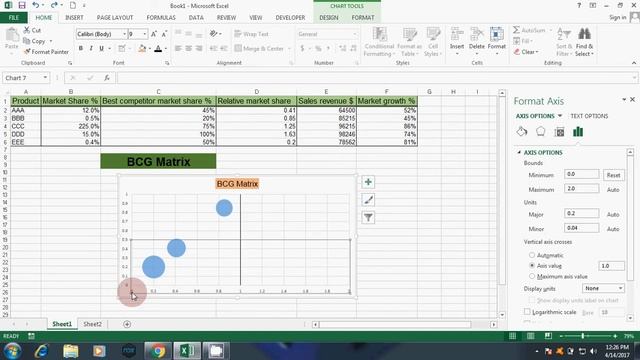
Task: Open the Axis Options dropdown arrow
Action: coord(560,116)
